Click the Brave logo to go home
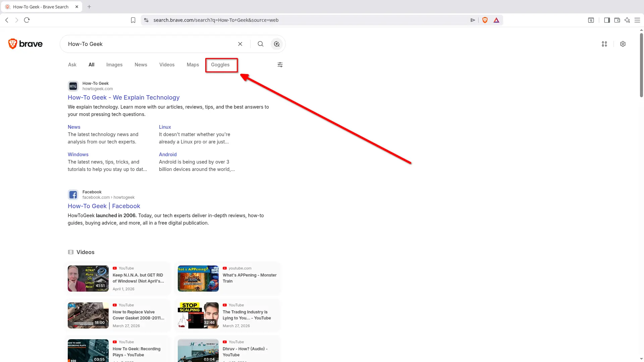 25,44
